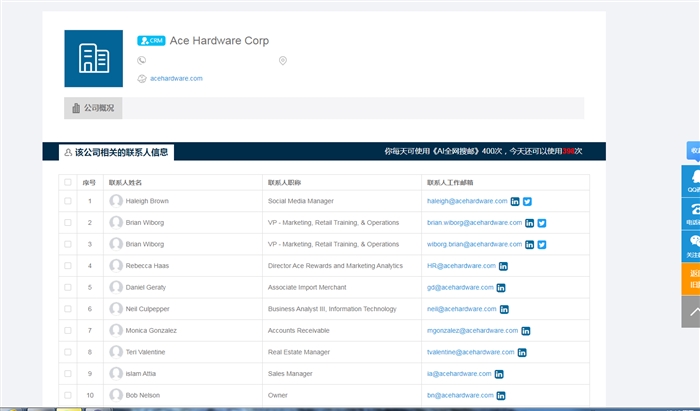The height and width of the screenshot is (411, 700).
Task: Click the title Social Media Manager
Action: coord(300,201)
